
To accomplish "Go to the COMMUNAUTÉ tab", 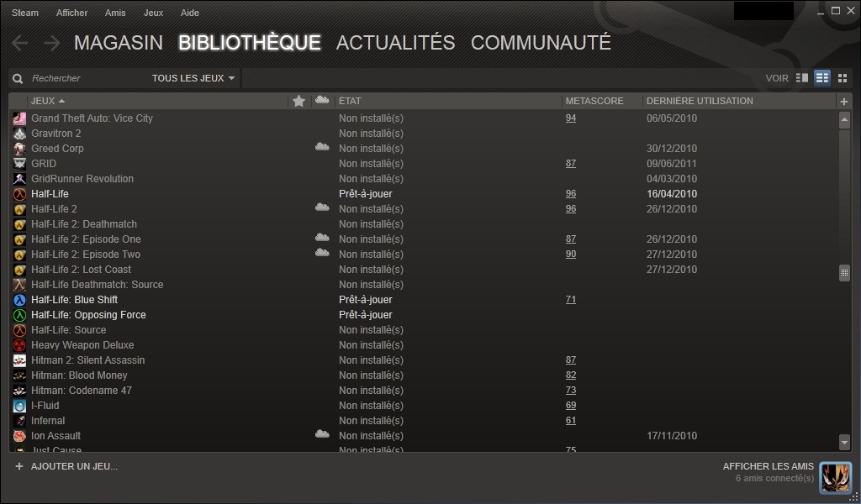I will point(541,43).
